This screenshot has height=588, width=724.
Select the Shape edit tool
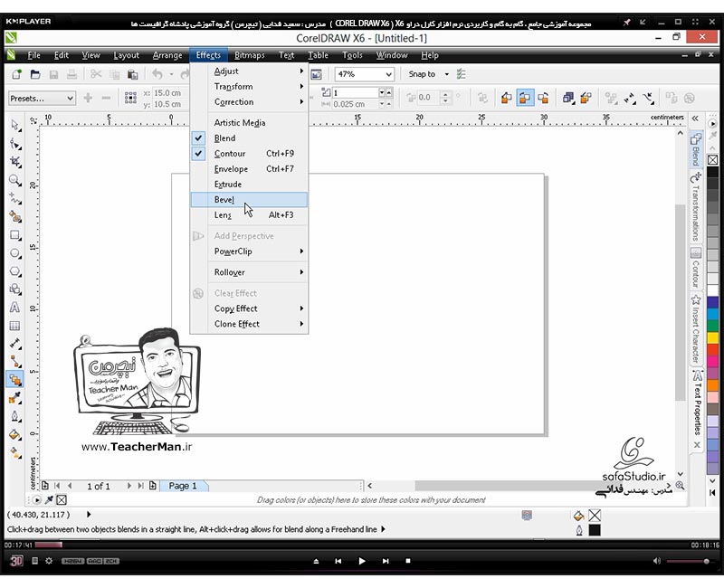tap(15, 144)
